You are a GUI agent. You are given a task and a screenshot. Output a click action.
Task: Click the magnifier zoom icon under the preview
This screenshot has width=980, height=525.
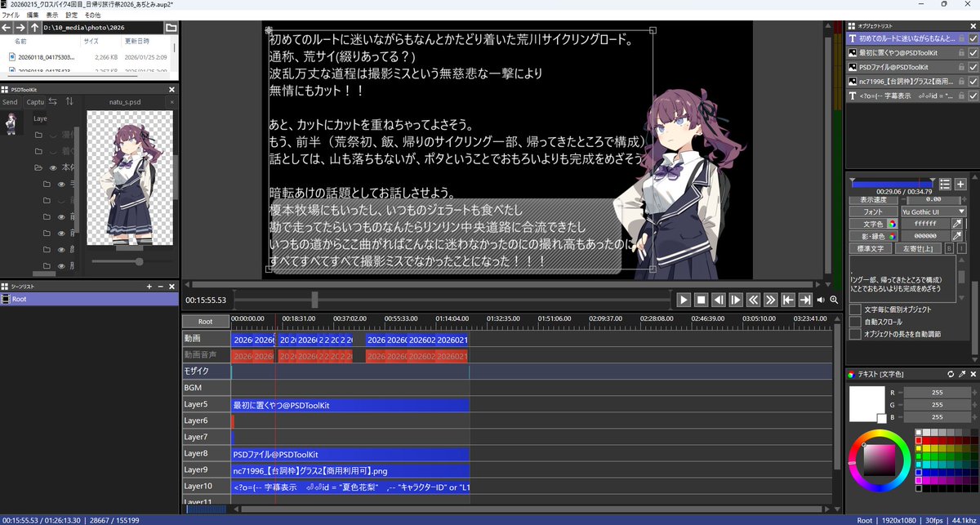834,300
